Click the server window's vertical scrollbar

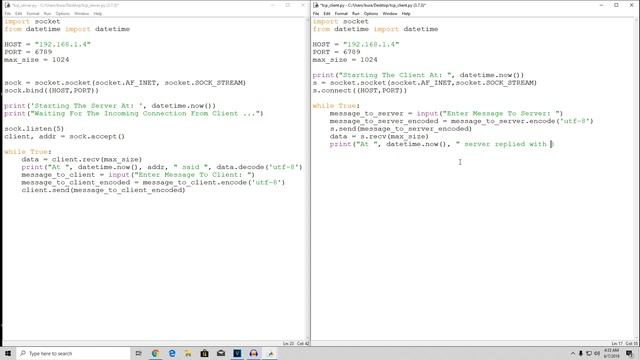(308, 179)
